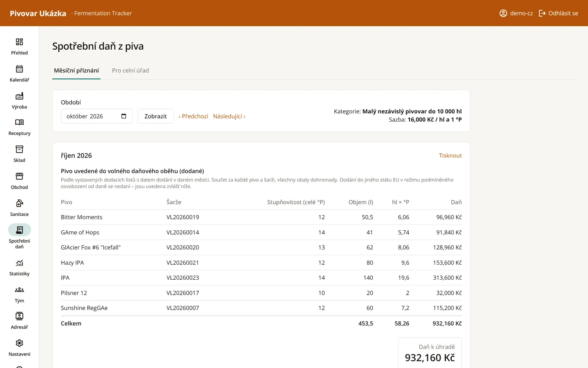
Task: Open the Obchod store icon
Action: 19,176
